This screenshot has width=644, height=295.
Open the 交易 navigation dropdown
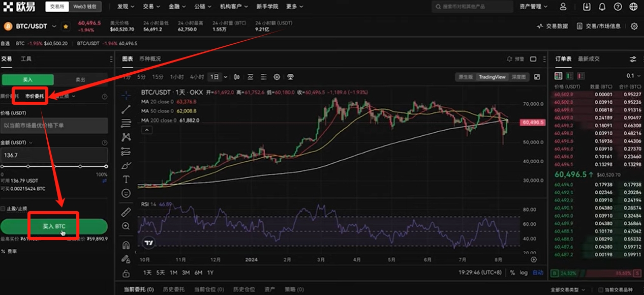(x=151, y=7)
